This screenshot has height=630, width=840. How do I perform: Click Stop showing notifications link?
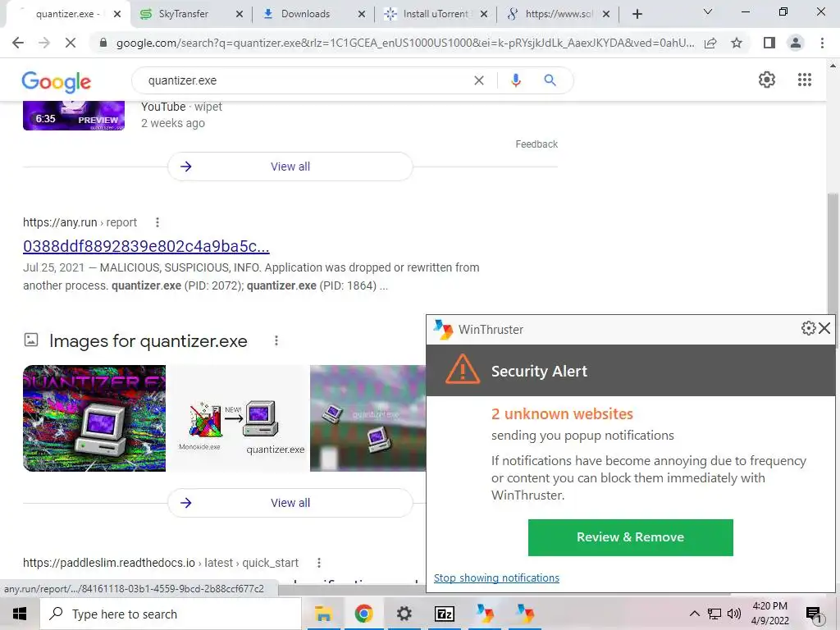[x=496, y=578]
